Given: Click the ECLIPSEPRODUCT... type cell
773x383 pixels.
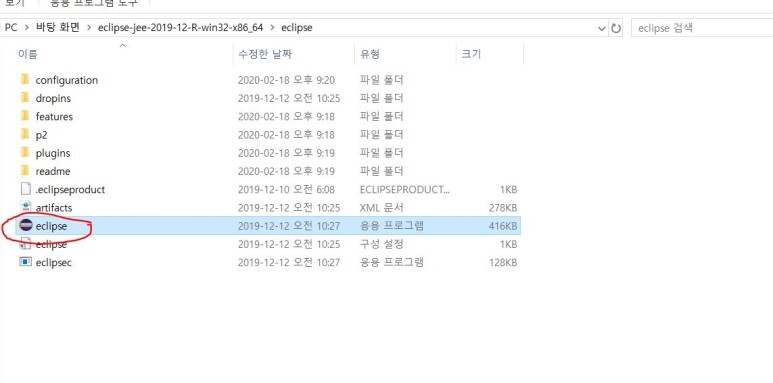Looking at the screenshot, I should [405, 189].
